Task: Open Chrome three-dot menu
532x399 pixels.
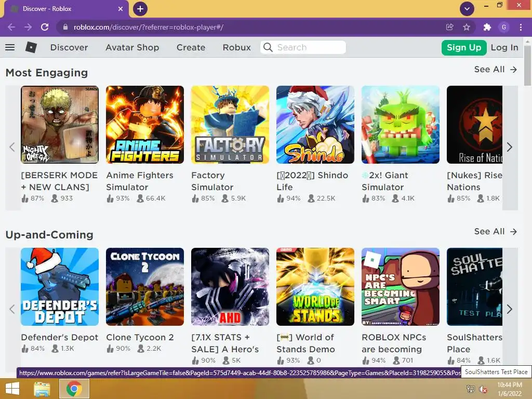Action: [x=521, y=27]
